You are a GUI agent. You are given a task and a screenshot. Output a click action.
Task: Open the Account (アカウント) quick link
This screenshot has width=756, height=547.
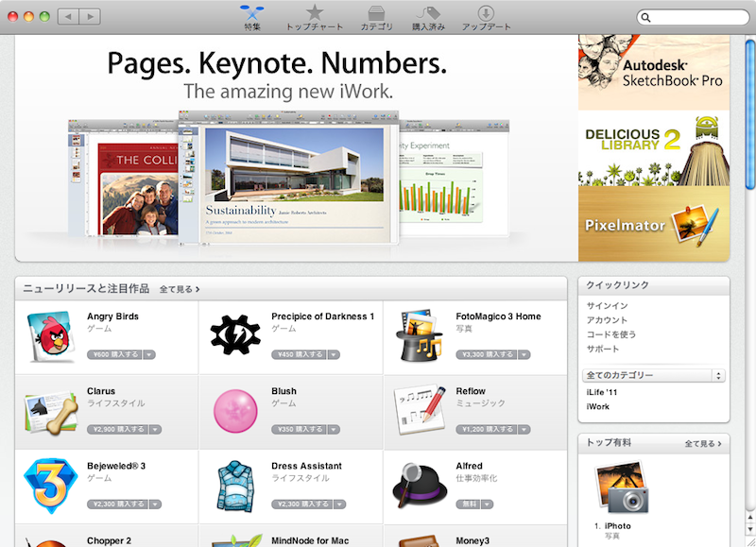(607, 320)
